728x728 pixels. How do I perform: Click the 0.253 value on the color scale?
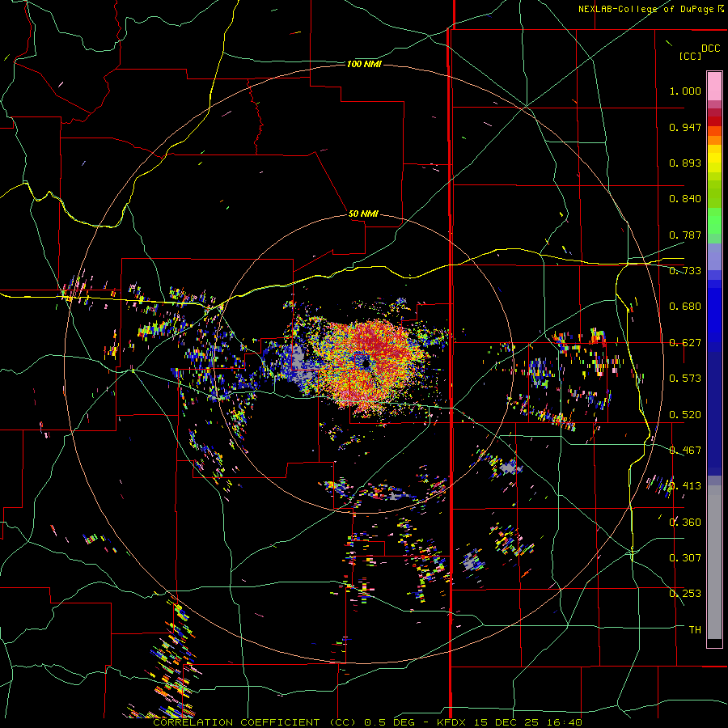pyautogui.click(x=685, y=594)
